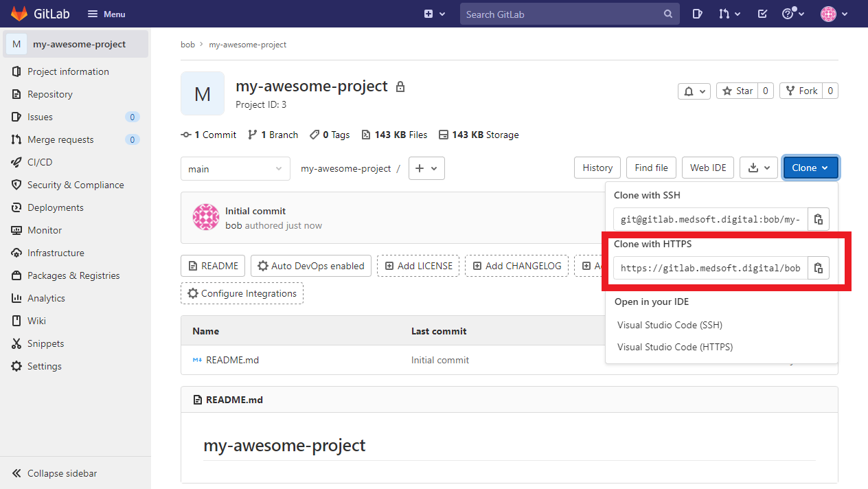Open the Issues icon in top bar
Image resolution: width=868 pixels, height=489 pixels.
pyautogui.click(x=697, y=14)
